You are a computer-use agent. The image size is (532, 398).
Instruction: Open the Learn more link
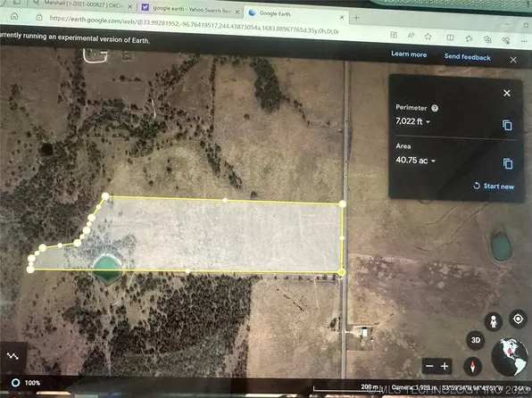click(409, 54)
